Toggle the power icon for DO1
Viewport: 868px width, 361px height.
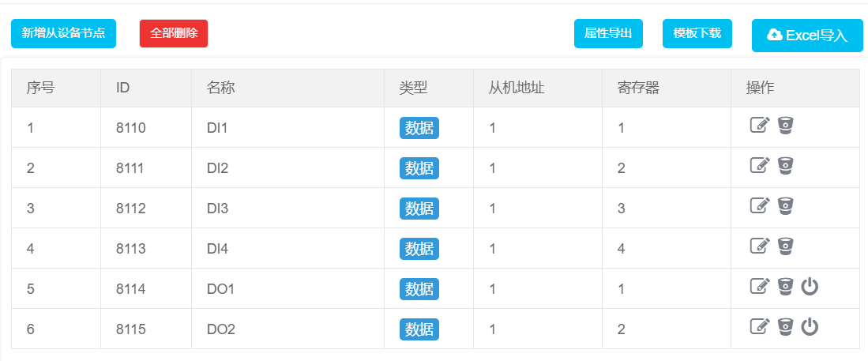[810, 286]
